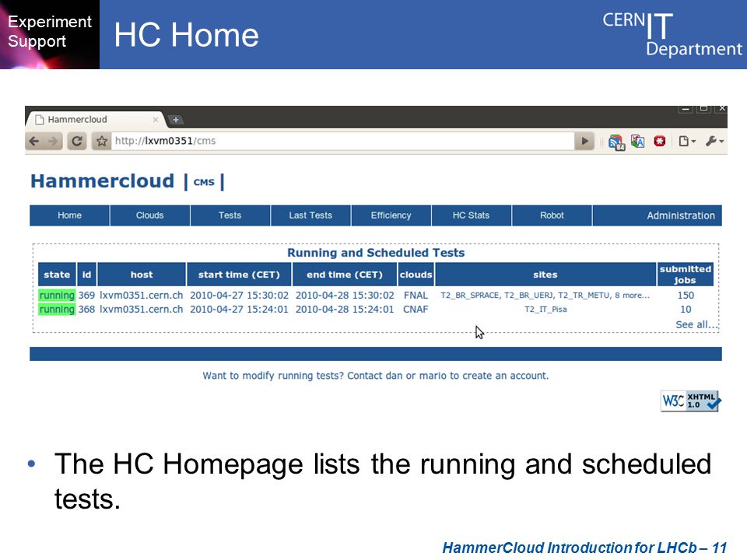Click the red ad-block extension icon

coord(659,141)
